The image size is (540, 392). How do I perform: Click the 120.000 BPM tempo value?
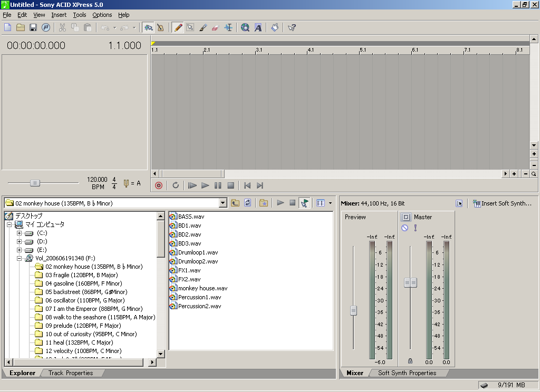(97, 180)
